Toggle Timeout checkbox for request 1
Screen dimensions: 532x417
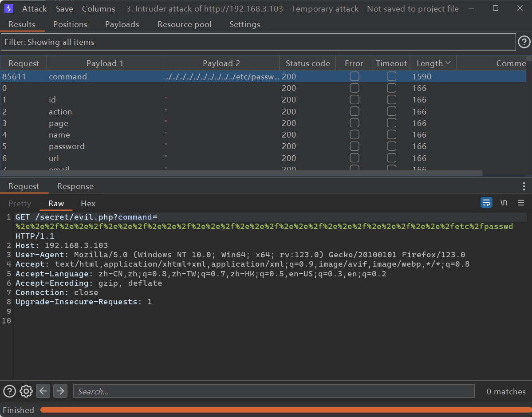point(391,100)
